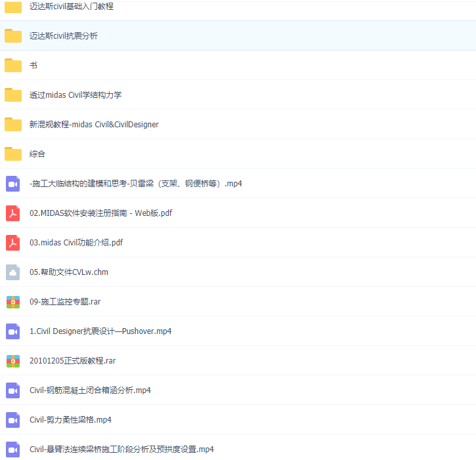Open file name Civil-悬臂法连续梁桥施工阶段分析及预拱度设置.mp4
This screenshot has height=460, width=476.
pyautogui.click(x=121, y=449)
